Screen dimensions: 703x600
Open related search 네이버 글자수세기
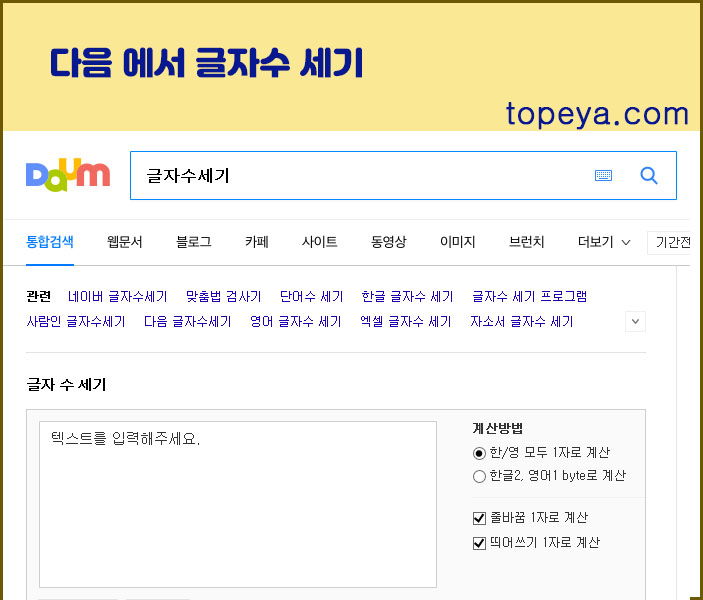coord(117,296)
